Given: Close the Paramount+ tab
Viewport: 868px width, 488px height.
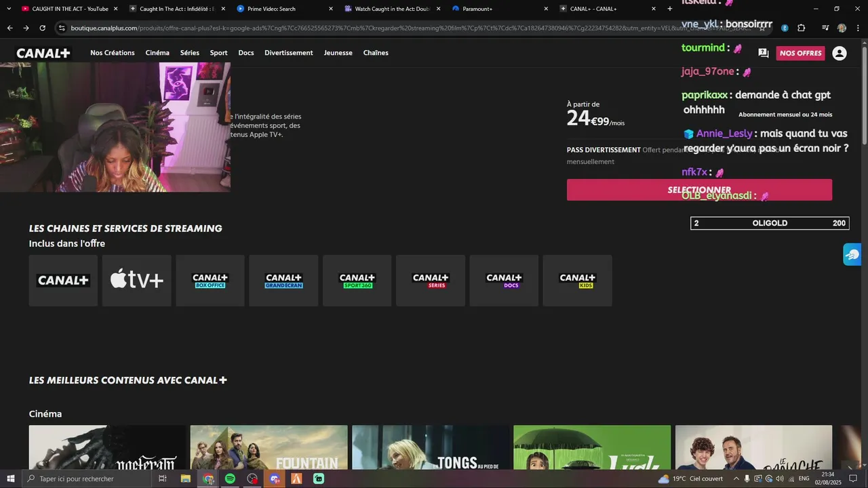Looking at the screenshot, I should point(546,9).
